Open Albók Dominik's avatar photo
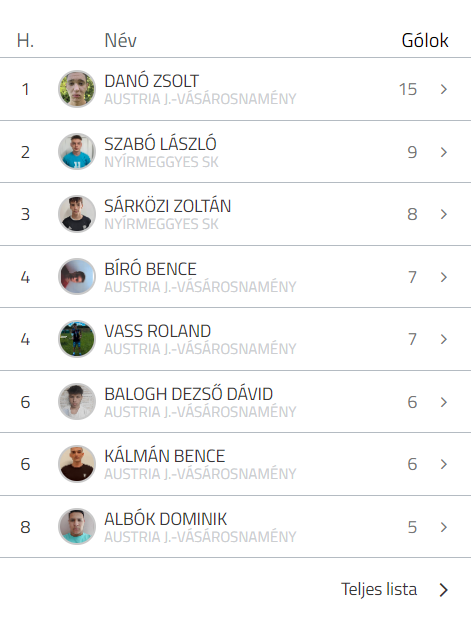This screenshot has height=630, width=475. pos(77,526)
